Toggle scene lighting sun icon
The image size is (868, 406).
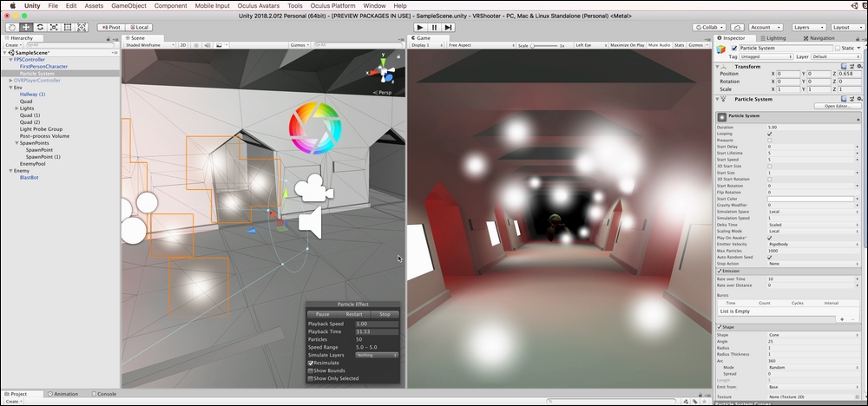click(x=196, y=45)
